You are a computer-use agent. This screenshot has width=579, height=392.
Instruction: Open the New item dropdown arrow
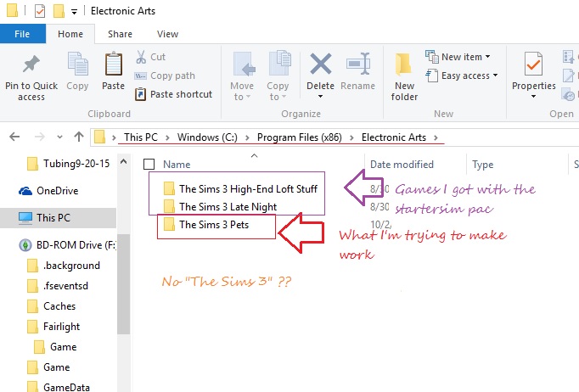(x=488, y=57)
